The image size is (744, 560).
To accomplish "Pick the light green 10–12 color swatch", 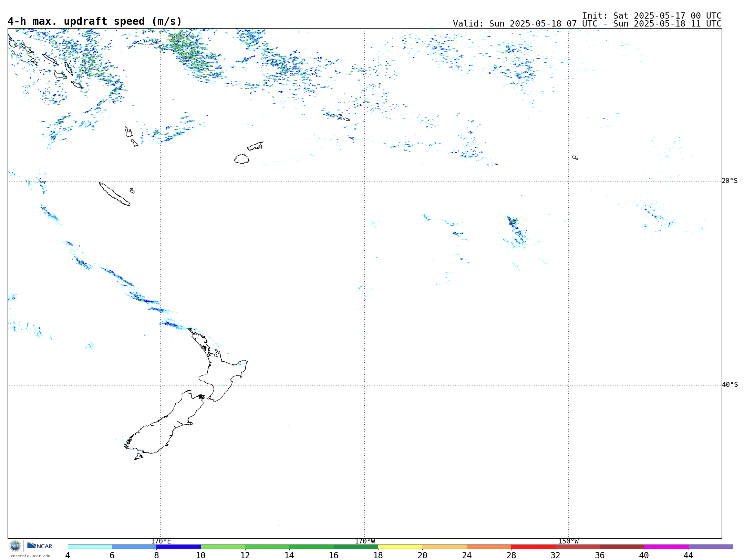I will point(223,547).
